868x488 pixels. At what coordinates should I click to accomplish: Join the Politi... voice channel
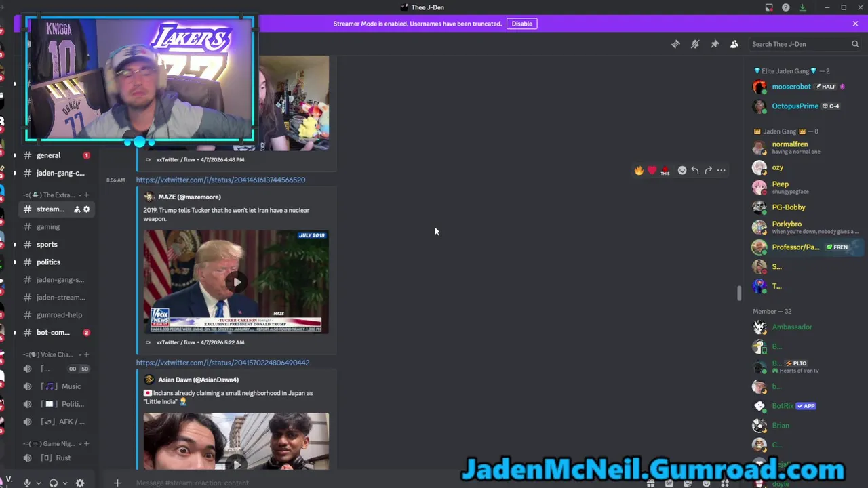pos(57,404)
